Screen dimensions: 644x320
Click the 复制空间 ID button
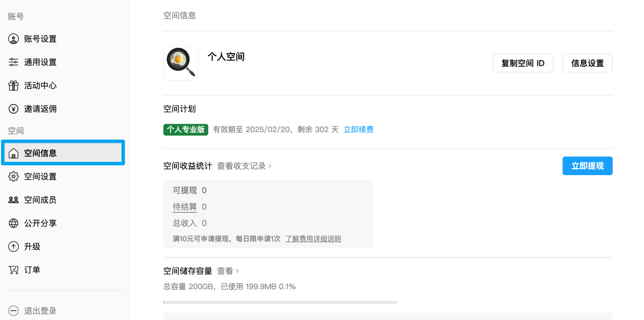(x=523, y=63)
